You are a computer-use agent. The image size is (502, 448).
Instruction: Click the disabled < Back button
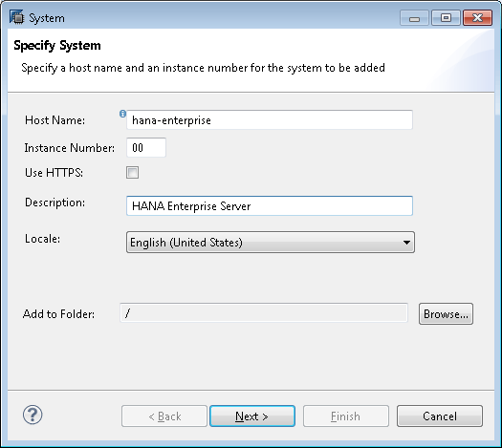tap(164, 416)
